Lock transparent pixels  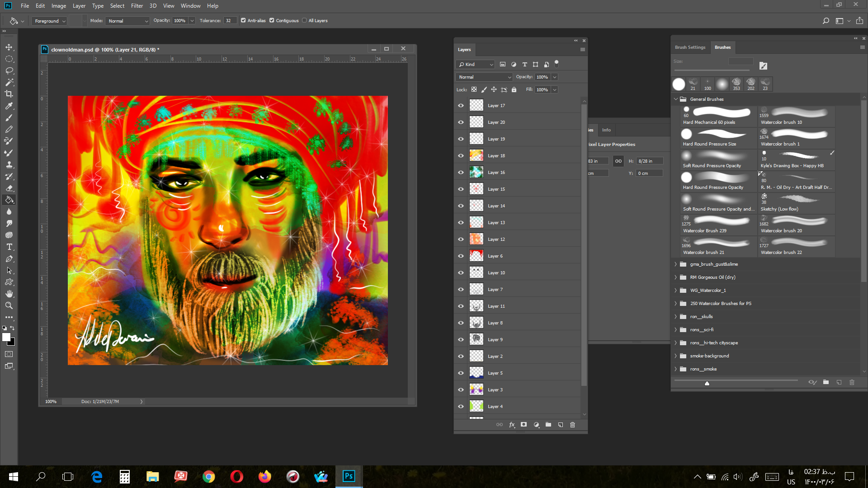click(x=474, y=89)
